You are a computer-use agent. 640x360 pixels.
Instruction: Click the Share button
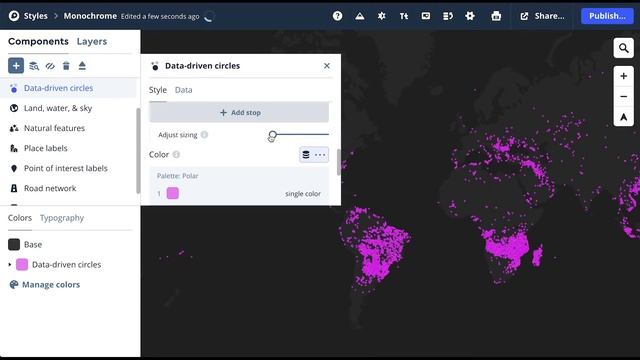tap(542, 16)
